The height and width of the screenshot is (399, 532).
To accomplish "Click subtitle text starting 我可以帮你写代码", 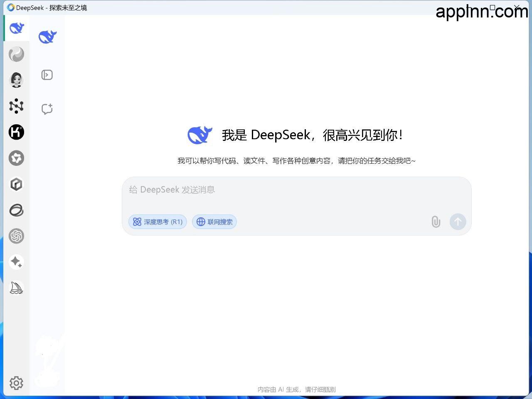I will [x=296, y=161].
